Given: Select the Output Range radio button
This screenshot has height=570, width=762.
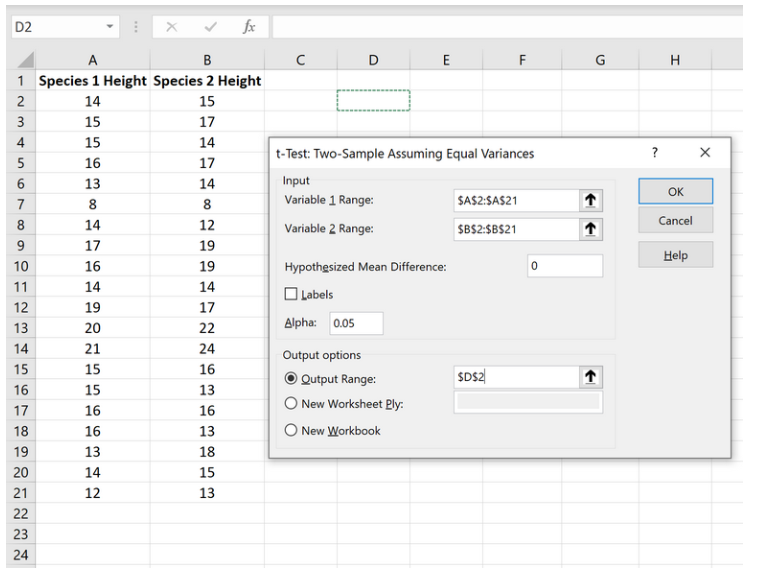Looking at the screenshot, I should (291, 378).
